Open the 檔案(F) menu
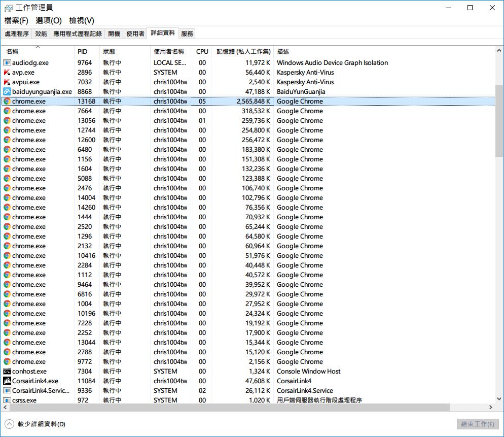The image size is (504, 437). tap(16, 20)
